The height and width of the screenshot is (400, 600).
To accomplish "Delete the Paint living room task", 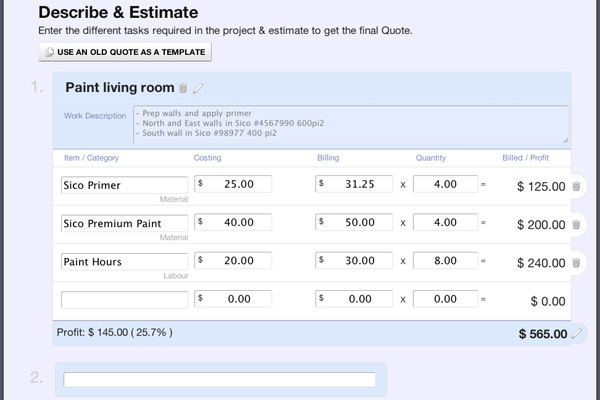I will 183,88.
